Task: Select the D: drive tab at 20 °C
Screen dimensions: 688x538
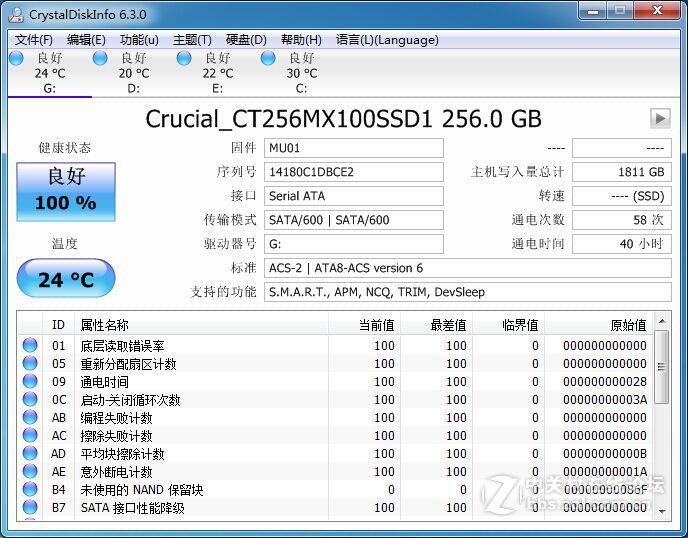Action: click(133, 73)
